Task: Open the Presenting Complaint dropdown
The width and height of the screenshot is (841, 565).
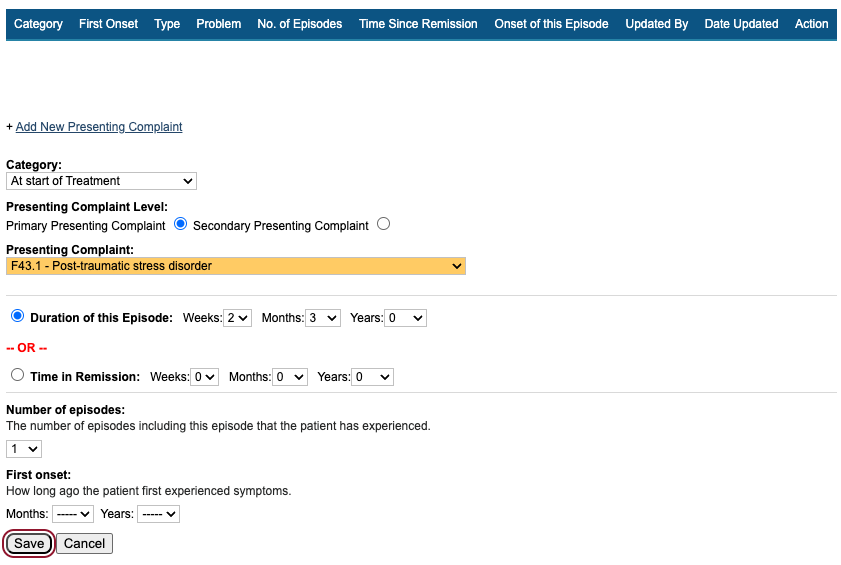Action: (236, 266)
